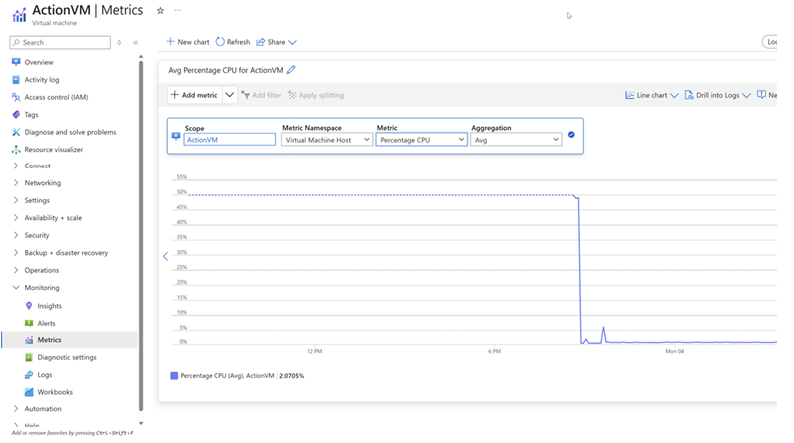Expand the Connect section
The image size is (794, 443).
point(16,166)
